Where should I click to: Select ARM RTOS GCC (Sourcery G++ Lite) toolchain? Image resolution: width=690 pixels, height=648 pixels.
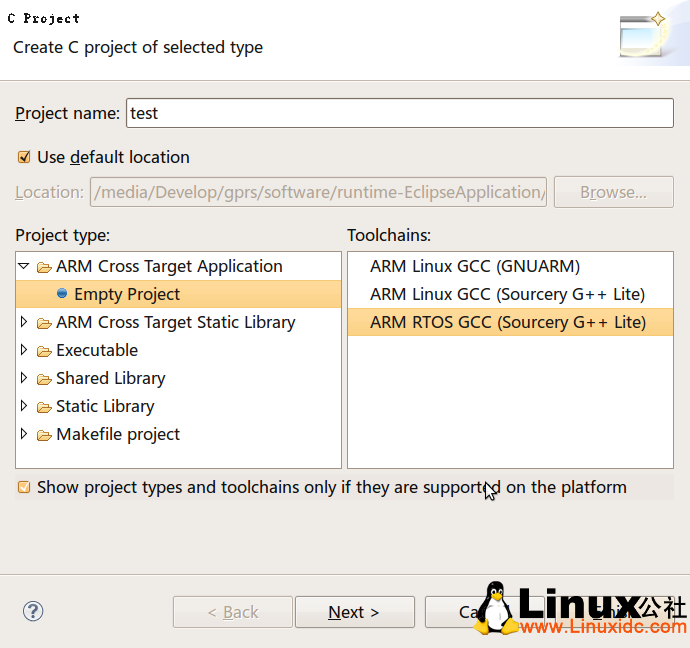508,322
